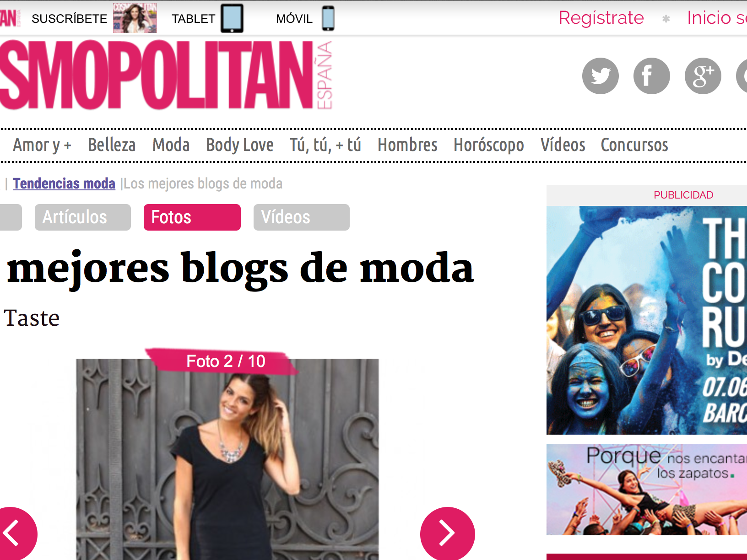Open the Belleza menu section
The width and height of the screenshot is (747, 560).
pos(112,145)
